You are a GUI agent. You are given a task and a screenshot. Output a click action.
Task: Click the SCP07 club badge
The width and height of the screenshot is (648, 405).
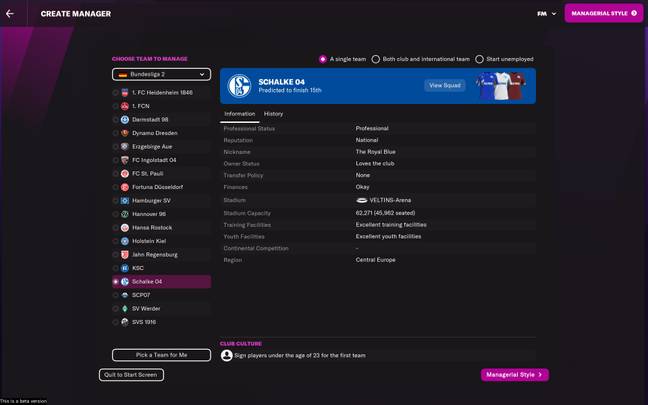point(125,295)
